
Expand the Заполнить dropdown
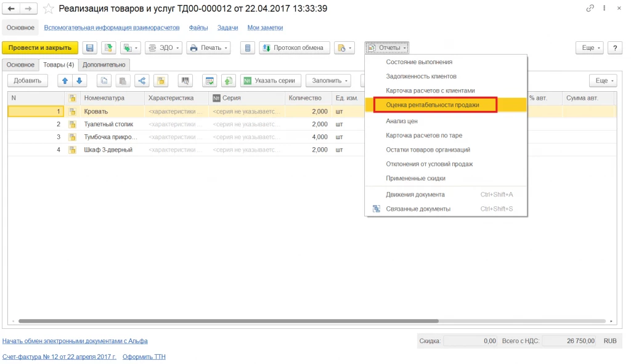coord(328,81)
